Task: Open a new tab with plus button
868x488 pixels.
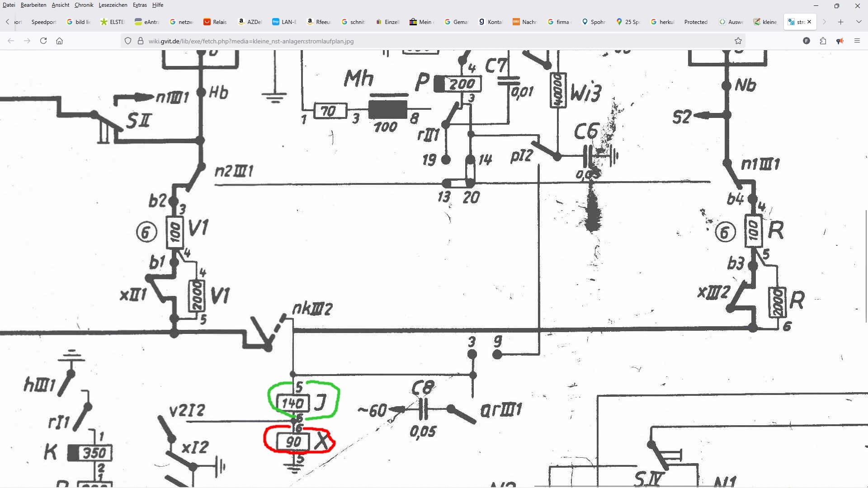Action: tap(840, 22)
